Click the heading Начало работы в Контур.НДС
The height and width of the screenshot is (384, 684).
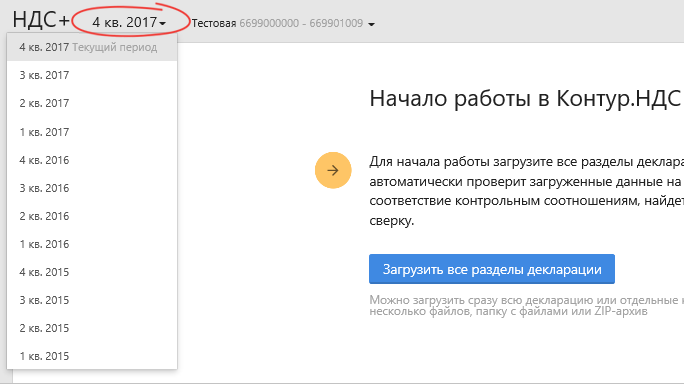click(525, 99)
